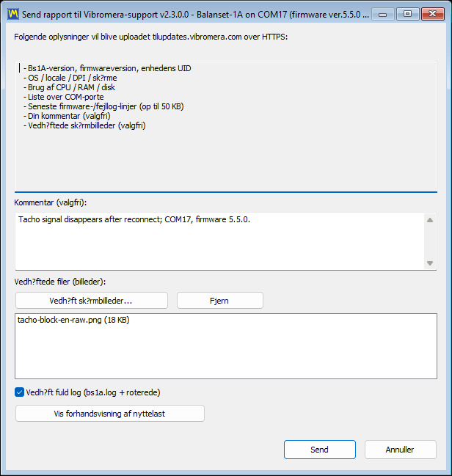
Task: Click the 'Vedh?ftede sk?rmbilleder (valgfri)' line
Action: pos(84,125)
